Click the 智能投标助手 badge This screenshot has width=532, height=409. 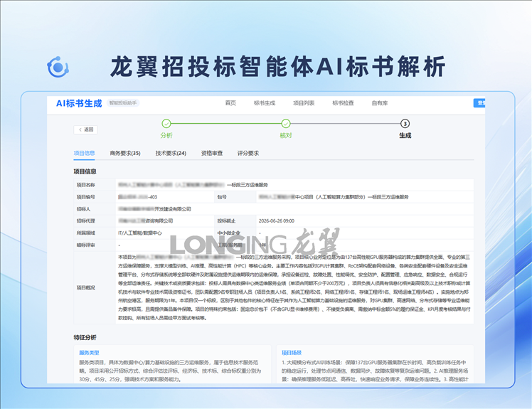coord(123,103)
